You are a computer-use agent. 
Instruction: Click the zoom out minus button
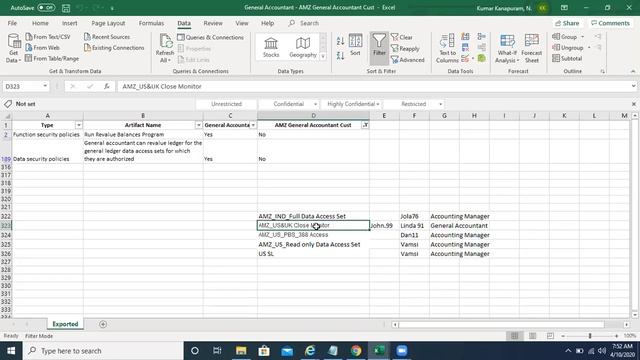coord(563,336)
